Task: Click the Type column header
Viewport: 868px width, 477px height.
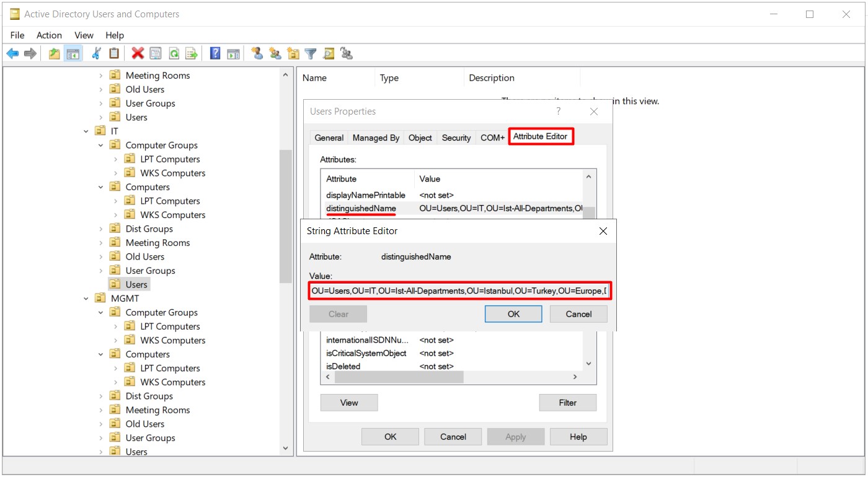Action: (419, 78)
